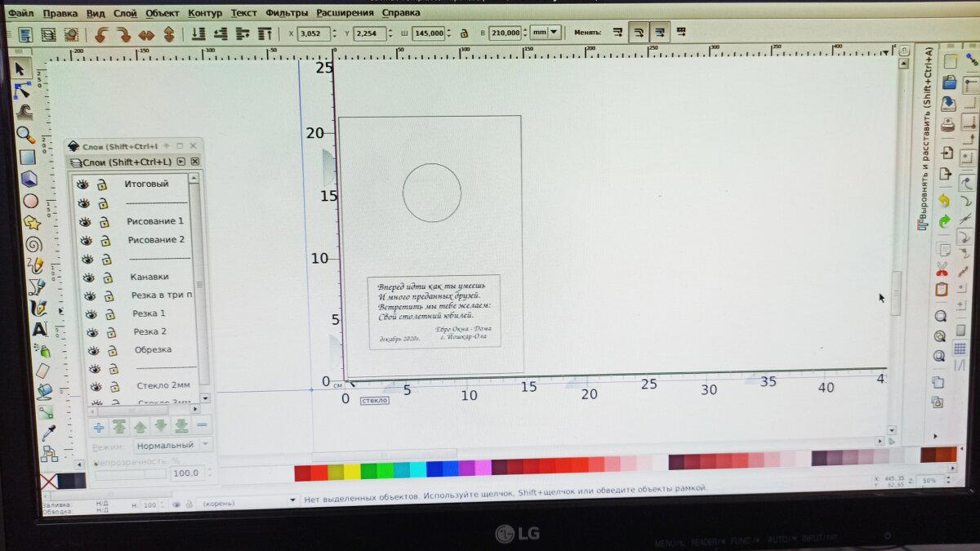This screenshot has width=980, height=551.
Task: Select the Eraser tool
Action: click(43, 371)
